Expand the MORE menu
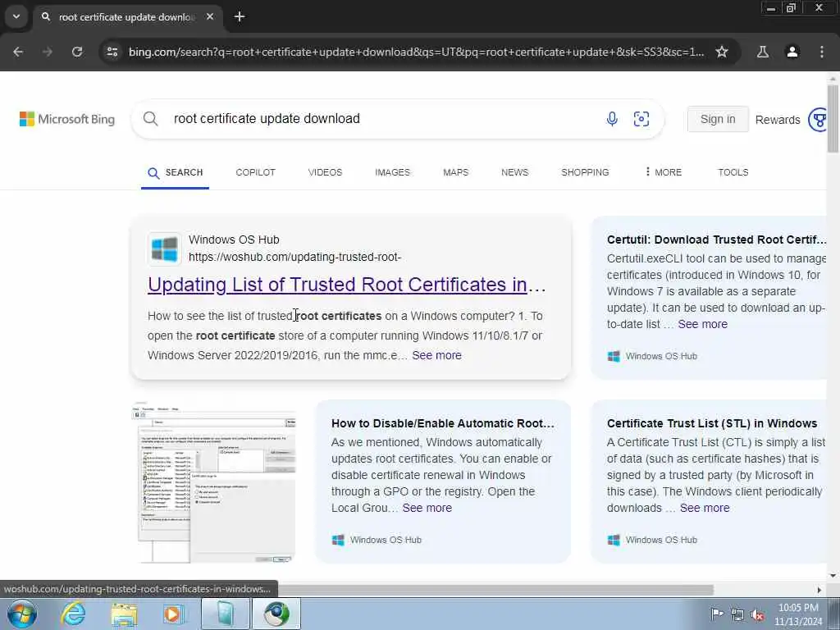This screenshot has width=840, height=630. [663, 172]
